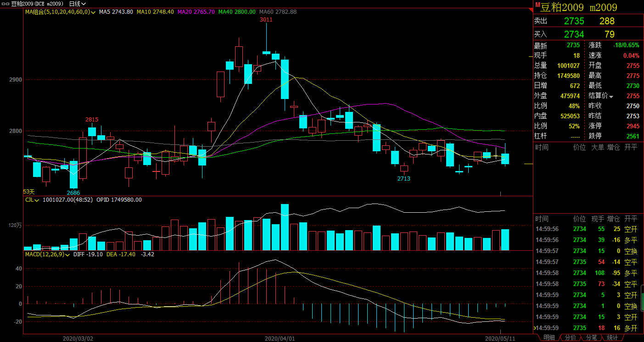The width and height of the screenshot is (644, 342).
Task: Select the 统计 tab
Action: click(x=612, y=337)
